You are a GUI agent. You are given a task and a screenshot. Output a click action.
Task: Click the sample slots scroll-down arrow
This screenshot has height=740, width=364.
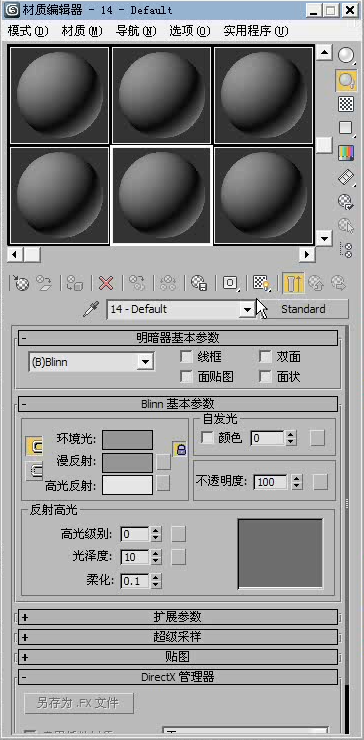pyautogui.click(x=324, y=238)
